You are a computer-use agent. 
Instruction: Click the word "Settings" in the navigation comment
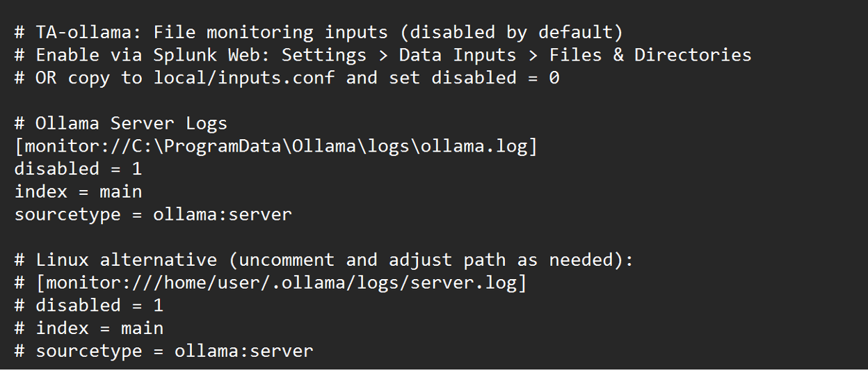pyautogui.click(x=323, y=55)
